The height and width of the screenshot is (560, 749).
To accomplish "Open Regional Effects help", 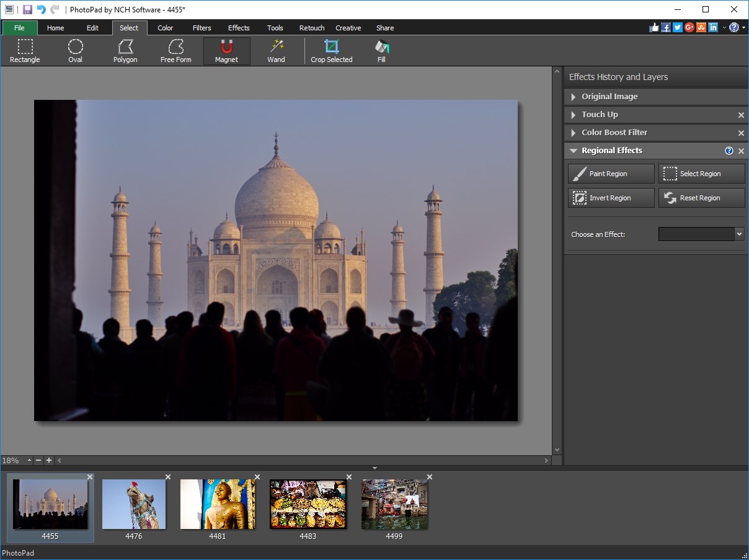I will [729, 150].
